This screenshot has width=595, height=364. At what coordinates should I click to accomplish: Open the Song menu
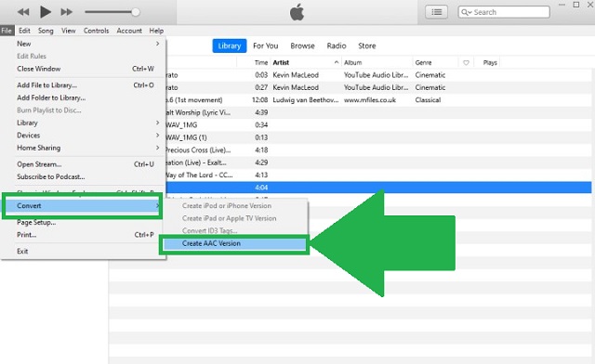pos(46,31)
